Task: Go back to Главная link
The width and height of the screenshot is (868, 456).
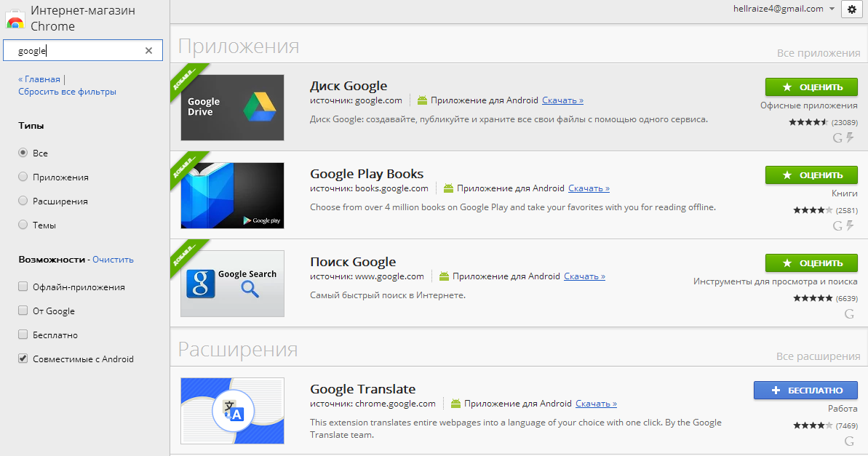Action: tap(39, 79)
